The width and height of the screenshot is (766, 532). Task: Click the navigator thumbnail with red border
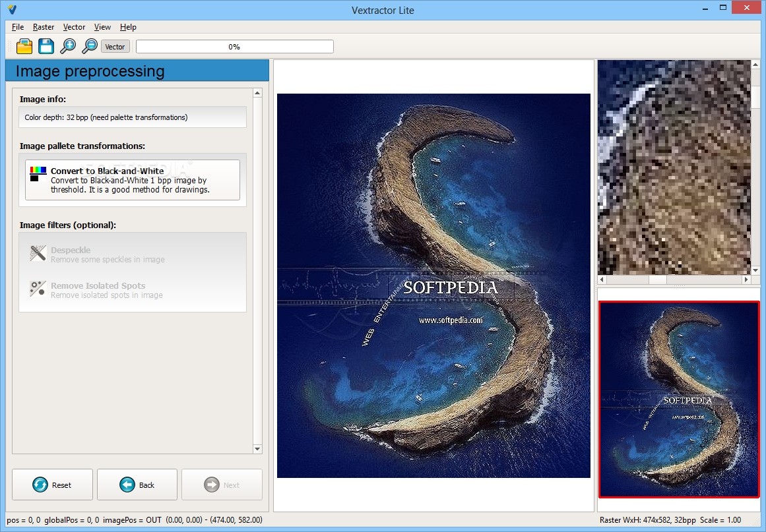point(678,399)
